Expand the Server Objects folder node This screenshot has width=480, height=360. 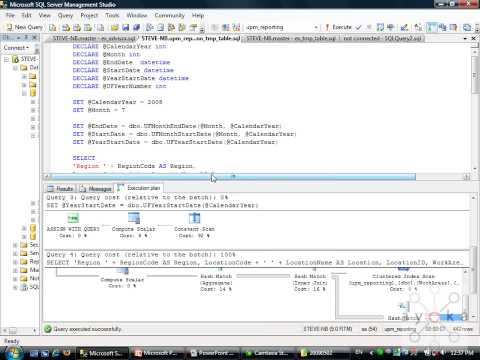pos(15,253)
